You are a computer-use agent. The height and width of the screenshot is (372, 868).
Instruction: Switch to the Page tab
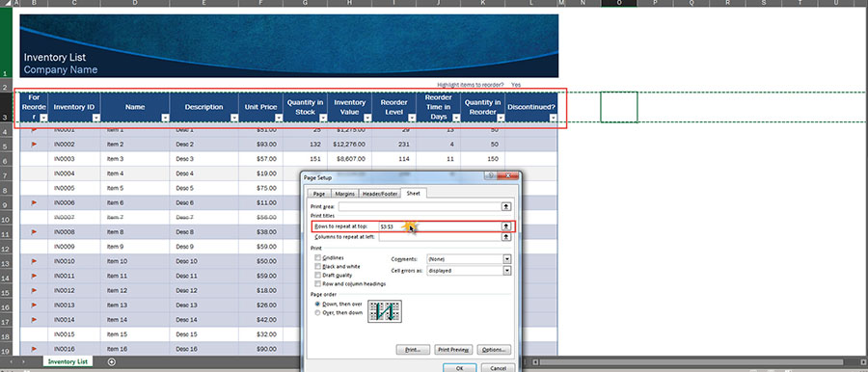click(x=319, y=194)
